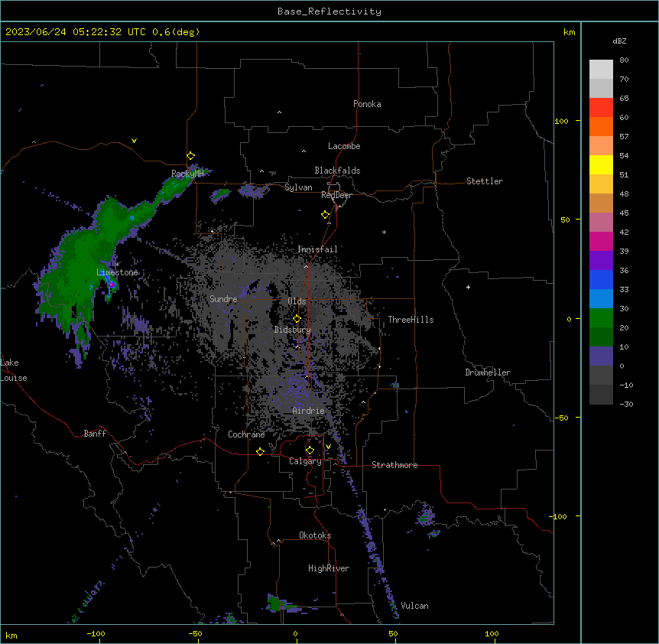The width and height of the screenshot is (659, 644).
Task: Click the yellow diamond marker north of RockyMH
Action: [191, 156]
